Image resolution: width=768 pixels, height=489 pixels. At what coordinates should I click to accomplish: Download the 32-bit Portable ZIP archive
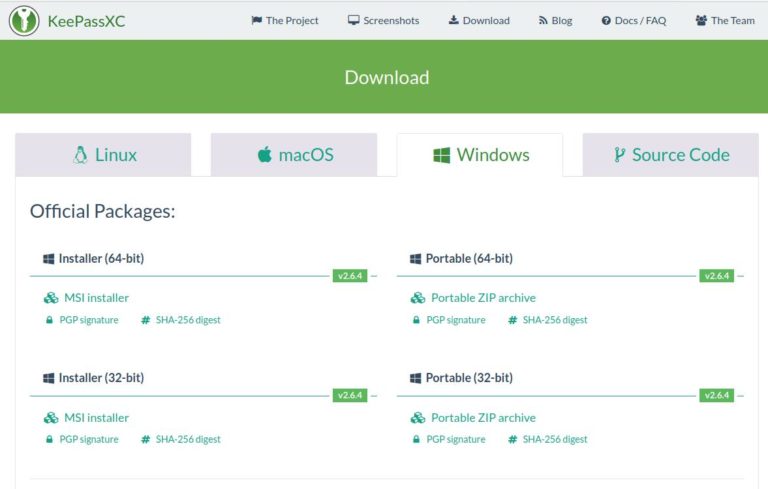[x=483, y=418]
